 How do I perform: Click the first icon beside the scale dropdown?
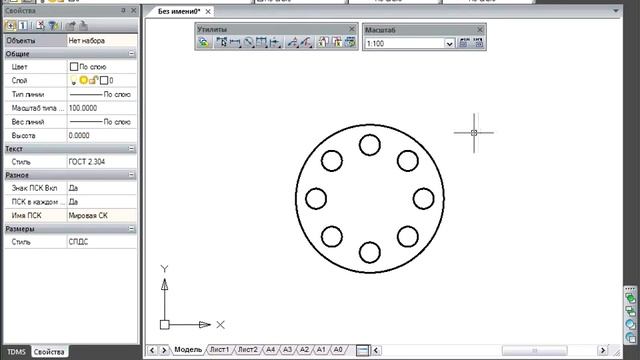point(464,43)
